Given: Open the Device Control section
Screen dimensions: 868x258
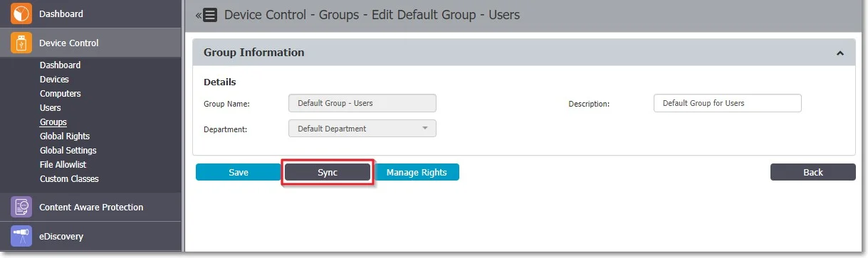Looking at the screenshot, I should (91, 43).
